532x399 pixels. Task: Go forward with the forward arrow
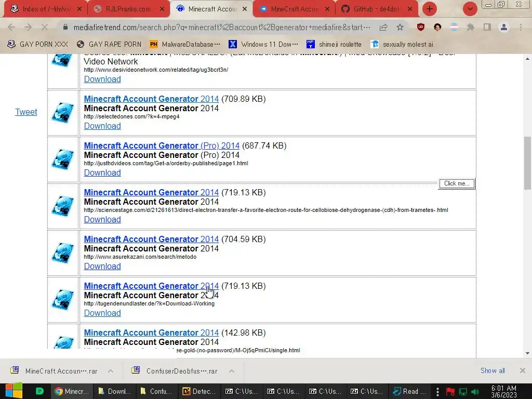tap(28, 27)
